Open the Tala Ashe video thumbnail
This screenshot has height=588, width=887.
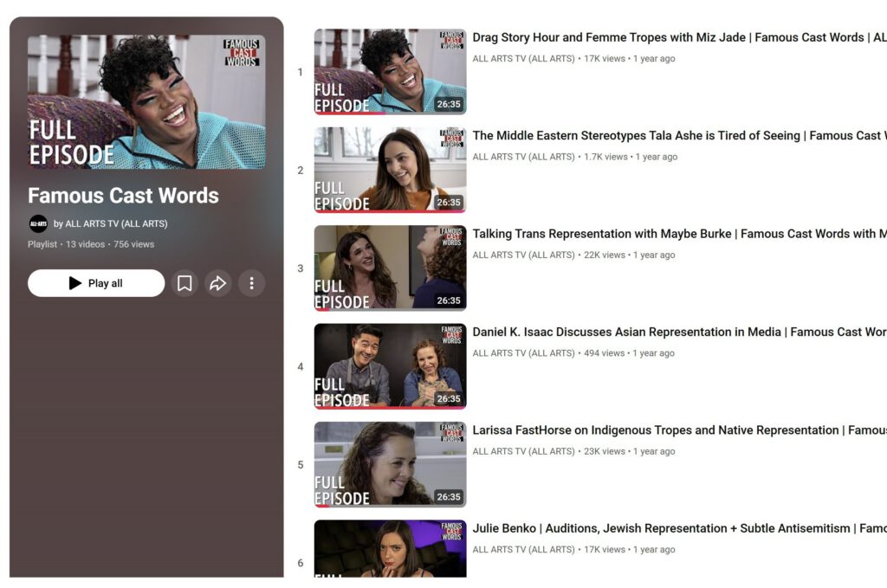coord(390,170)
